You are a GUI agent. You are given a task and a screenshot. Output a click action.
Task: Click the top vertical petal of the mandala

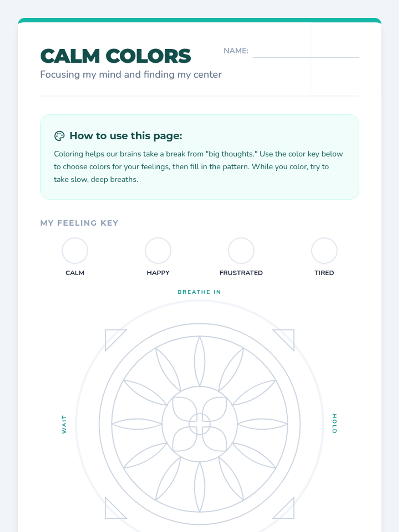[x=199, y=361]
